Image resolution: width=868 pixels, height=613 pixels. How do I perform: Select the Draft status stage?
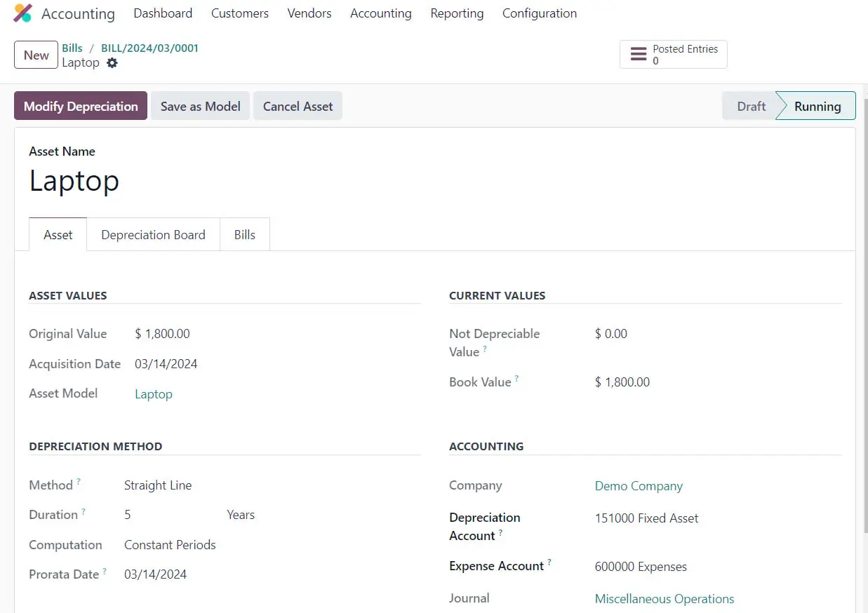click(750, 106)
